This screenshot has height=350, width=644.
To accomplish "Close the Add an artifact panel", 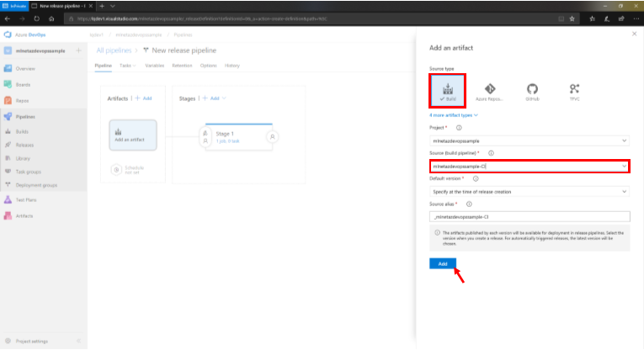I will tap(633, 34).
